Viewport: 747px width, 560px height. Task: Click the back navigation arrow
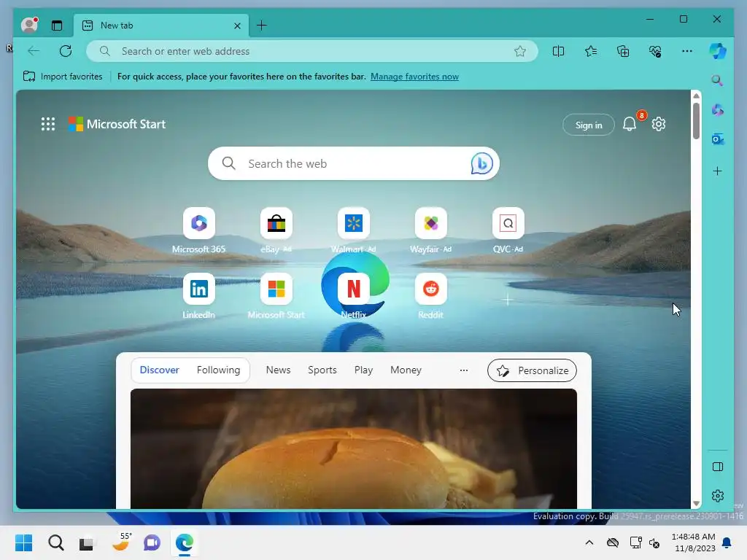coord(34,51)
